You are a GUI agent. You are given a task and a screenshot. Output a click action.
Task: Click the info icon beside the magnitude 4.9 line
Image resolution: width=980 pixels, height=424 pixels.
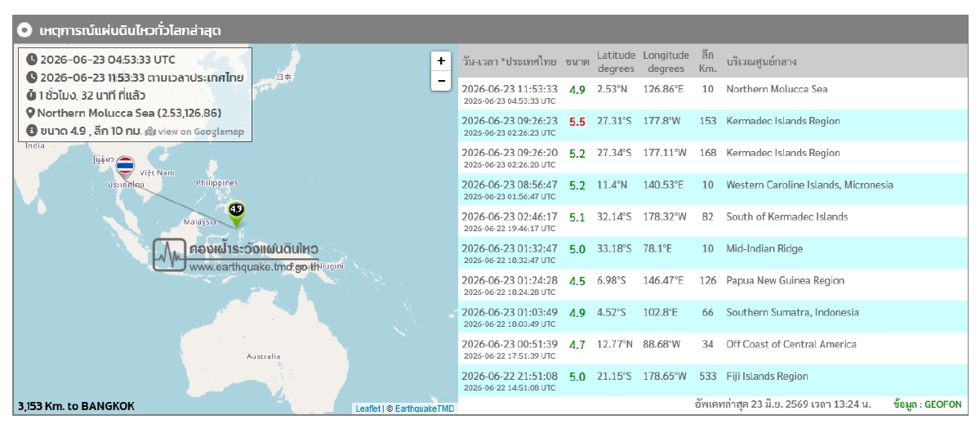click(32, 131)
